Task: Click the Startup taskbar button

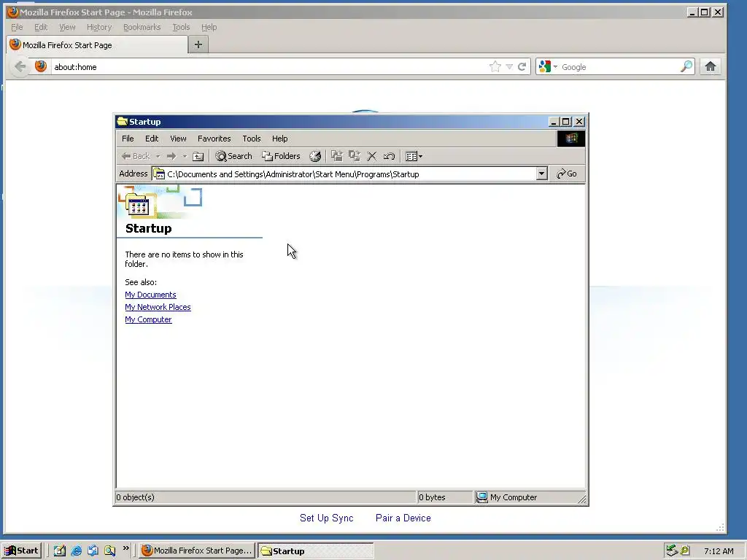Action: pos(315,551)
